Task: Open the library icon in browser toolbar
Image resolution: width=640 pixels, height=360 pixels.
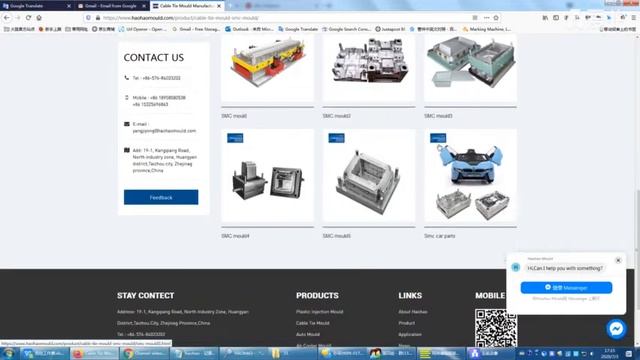Action: click(545, 18)
